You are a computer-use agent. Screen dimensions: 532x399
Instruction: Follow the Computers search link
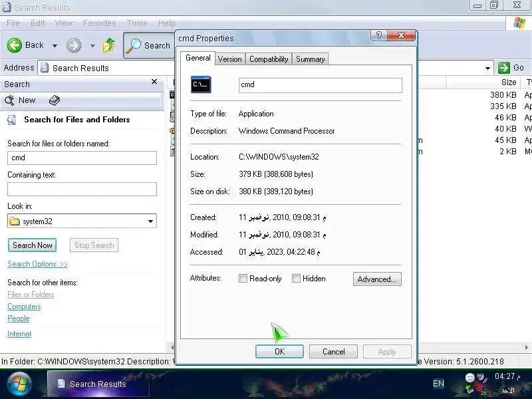[x=24, y=307]
